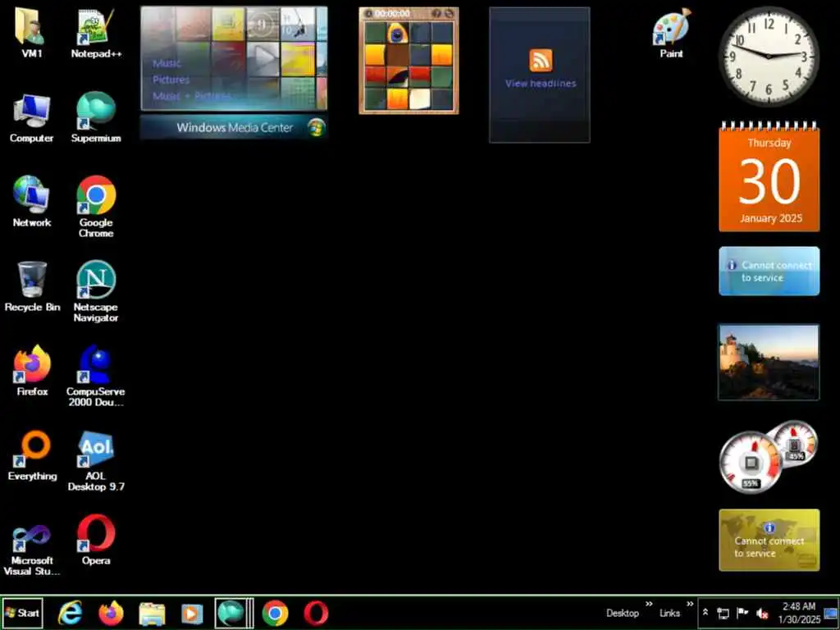Screen dimensions: 840x630
Task: Open the Recycle Bin
Action: [x=32, y=286]
